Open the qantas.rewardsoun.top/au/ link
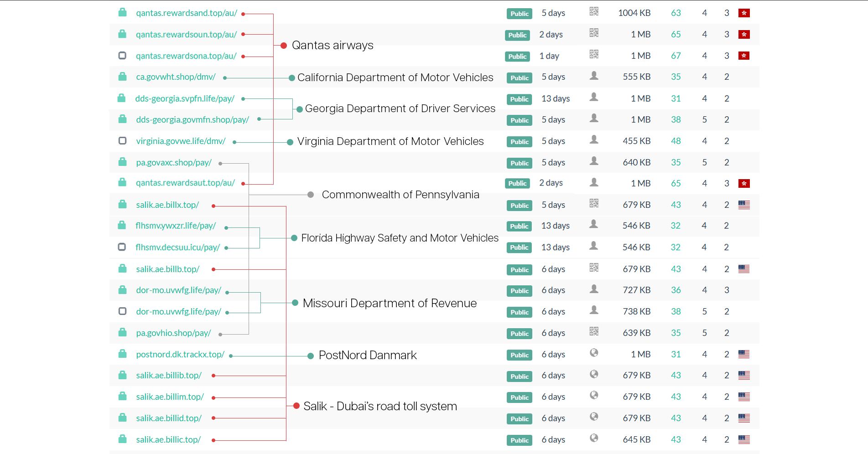Screen dimensions: 868x454 pyautogui.click(x=187, y=34)
